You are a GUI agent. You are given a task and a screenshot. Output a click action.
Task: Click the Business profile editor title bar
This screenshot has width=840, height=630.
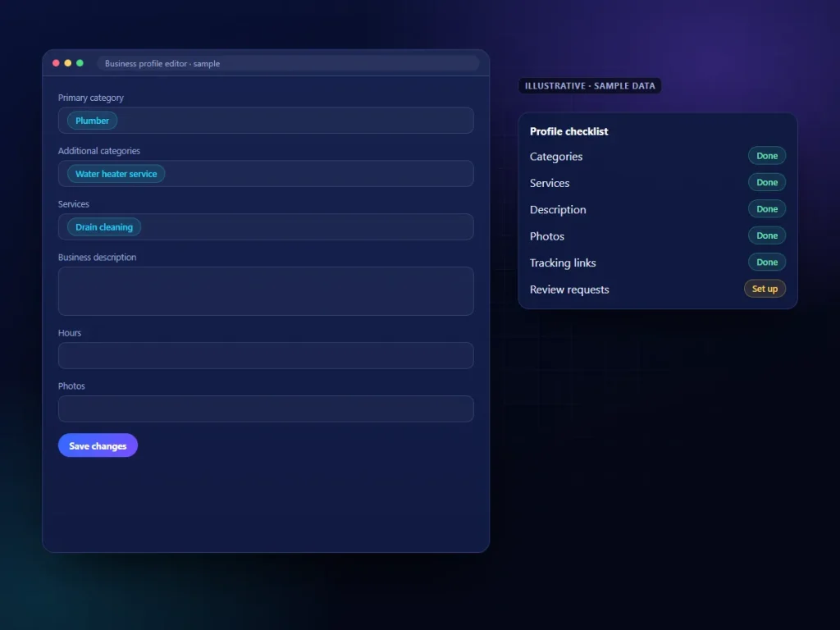288,63
